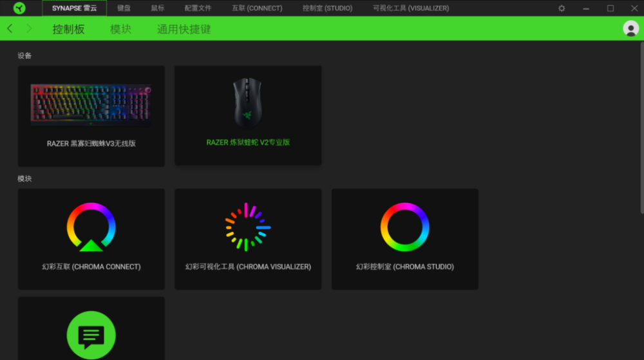
Task: Open the 控制室 (STUDIO) tab
Action: (x=327, y=8)
